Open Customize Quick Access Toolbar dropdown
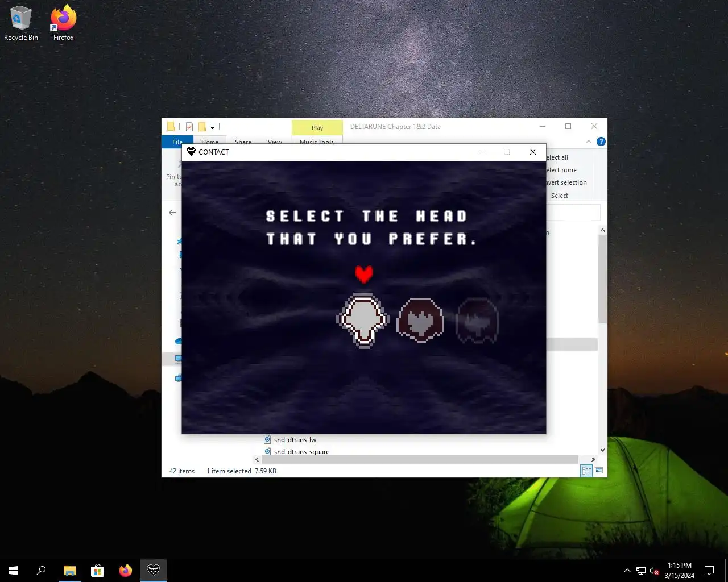The image size is (728, 582). coord(212,127)
